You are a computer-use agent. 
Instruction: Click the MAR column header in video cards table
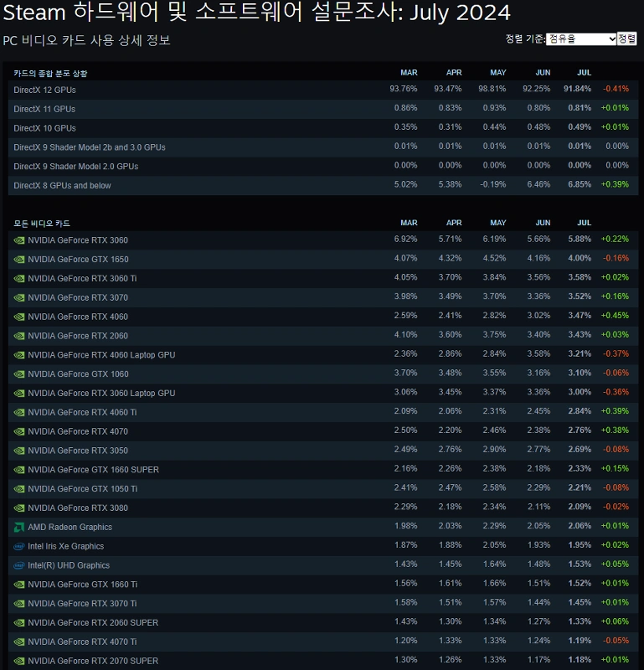point(409,223)
